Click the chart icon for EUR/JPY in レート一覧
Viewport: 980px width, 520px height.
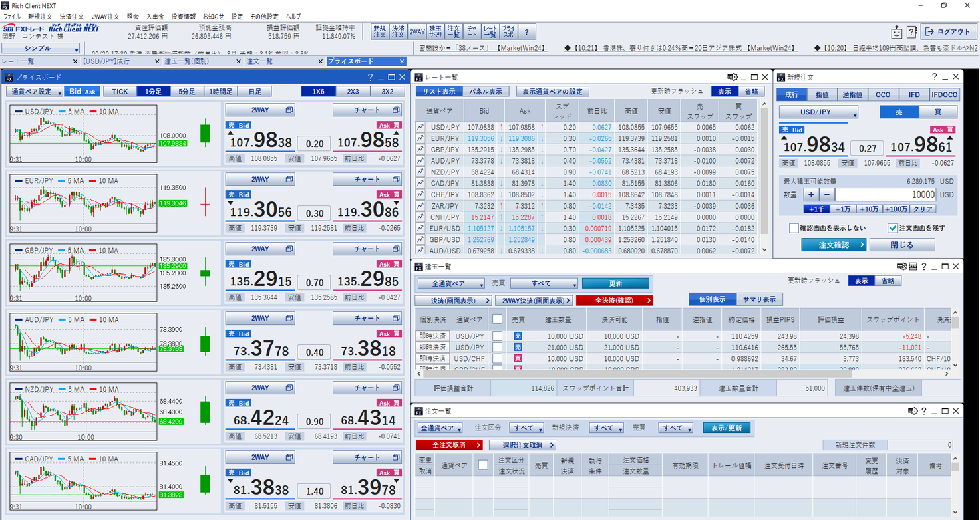coord(420,138)
